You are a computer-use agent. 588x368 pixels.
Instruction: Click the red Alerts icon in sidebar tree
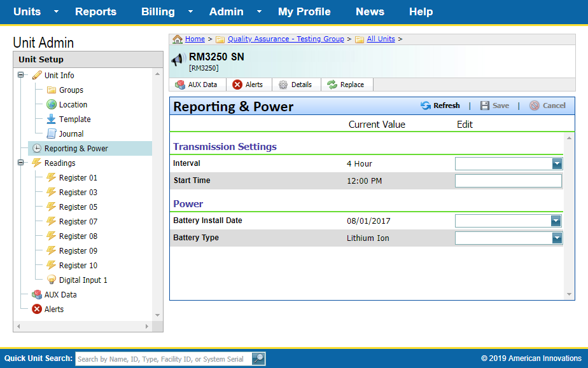coord(37,309)
